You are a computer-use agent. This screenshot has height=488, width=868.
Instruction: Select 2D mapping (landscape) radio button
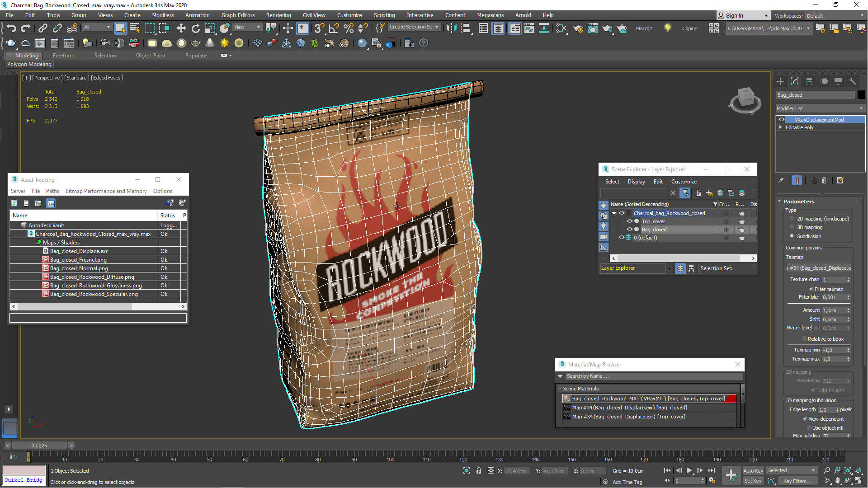(792, 219)
